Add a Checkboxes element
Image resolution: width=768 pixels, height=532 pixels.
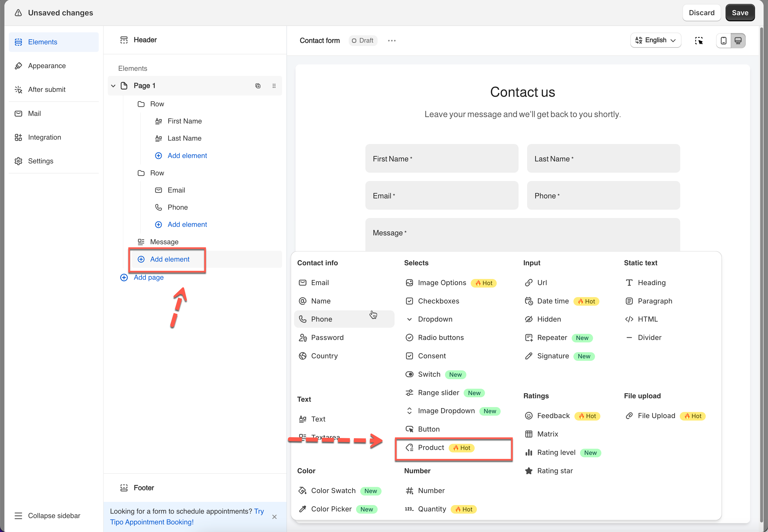(438, 301)
